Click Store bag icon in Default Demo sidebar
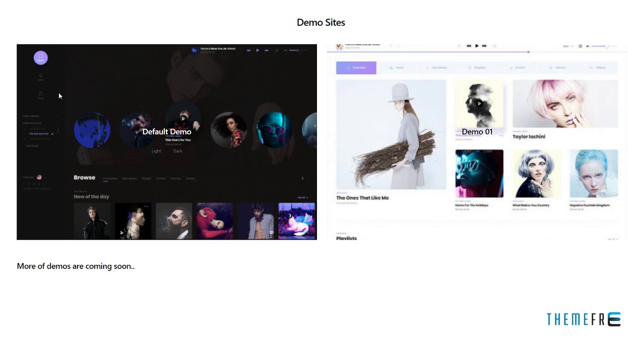Image resolution: width=644 pixels, height=362 pixels. point(41,95)
